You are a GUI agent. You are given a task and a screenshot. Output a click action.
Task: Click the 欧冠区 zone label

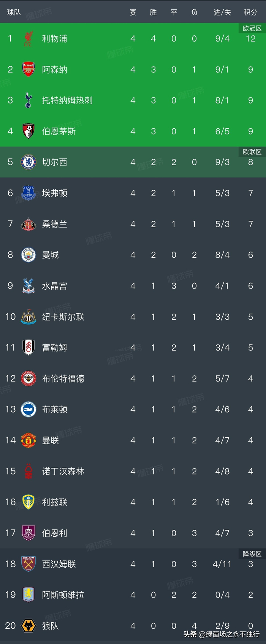point(252,29)
